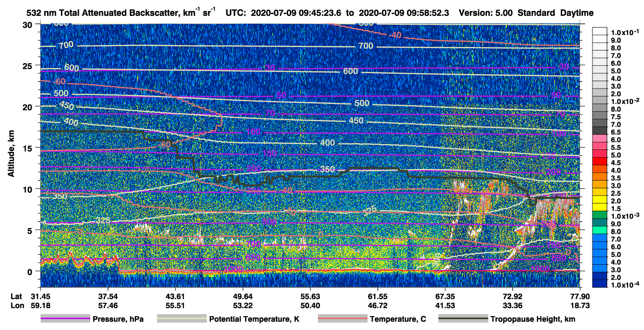This screenshot has height=330, width=644.
Task: Click the 'Temperature, C' legend label
Action: (398, 319)
